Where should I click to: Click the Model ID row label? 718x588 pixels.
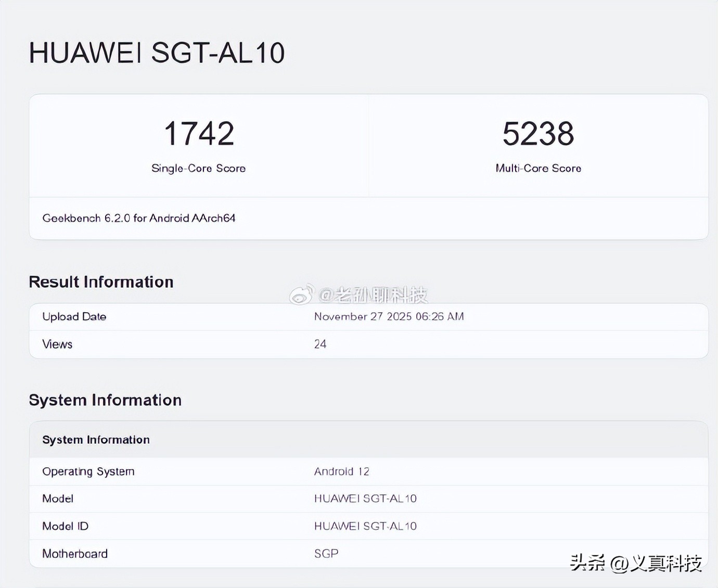tap(65, 526)
